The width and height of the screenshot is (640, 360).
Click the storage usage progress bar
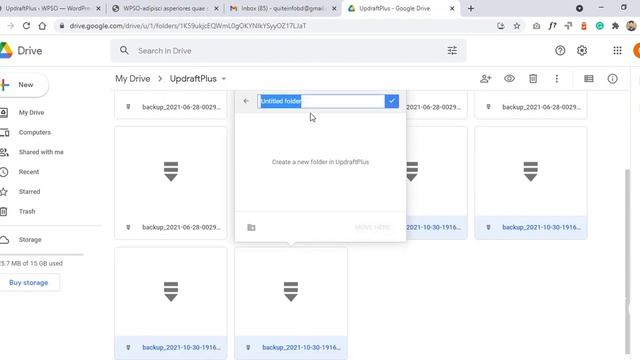(42, 254)
